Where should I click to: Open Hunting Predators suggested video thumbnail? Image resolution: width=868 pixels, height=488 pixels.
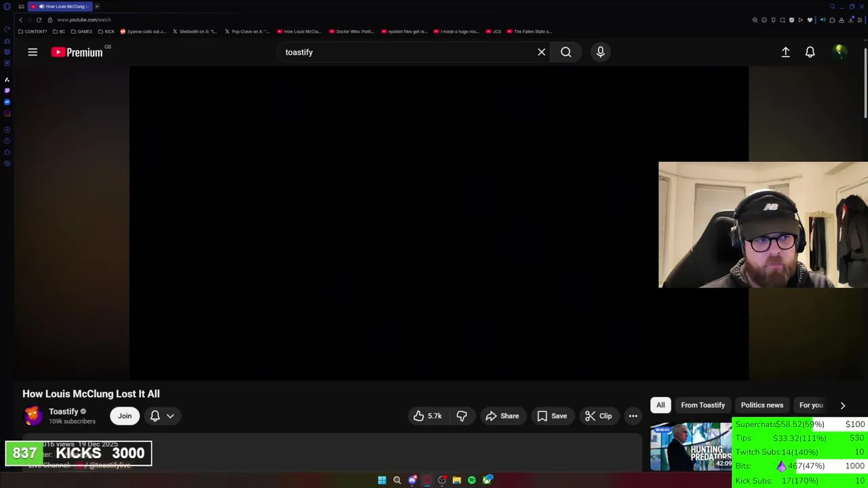(x=691, y=447)
